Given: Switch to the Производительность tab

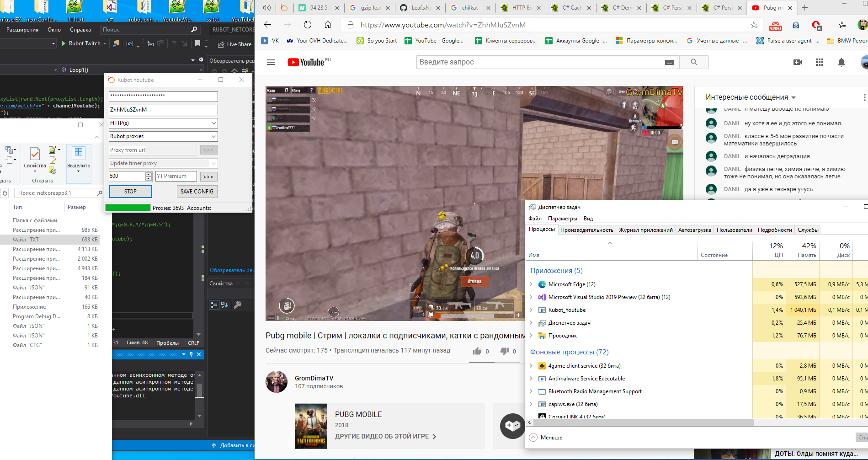Looking at the screenshot, I should 586,230.
